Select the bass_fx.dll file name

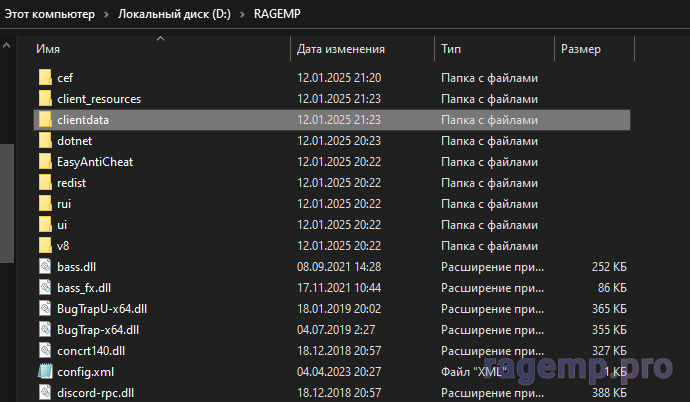click(x=84, y=288)
